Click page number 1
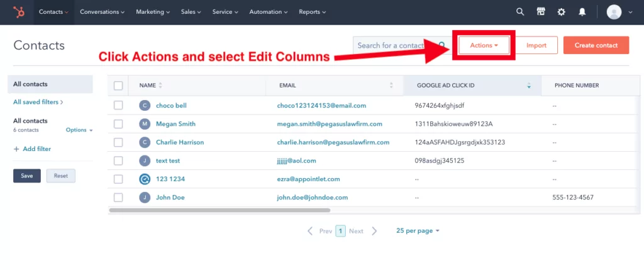Viewport: 644px width, 270px height. point(340,231)
